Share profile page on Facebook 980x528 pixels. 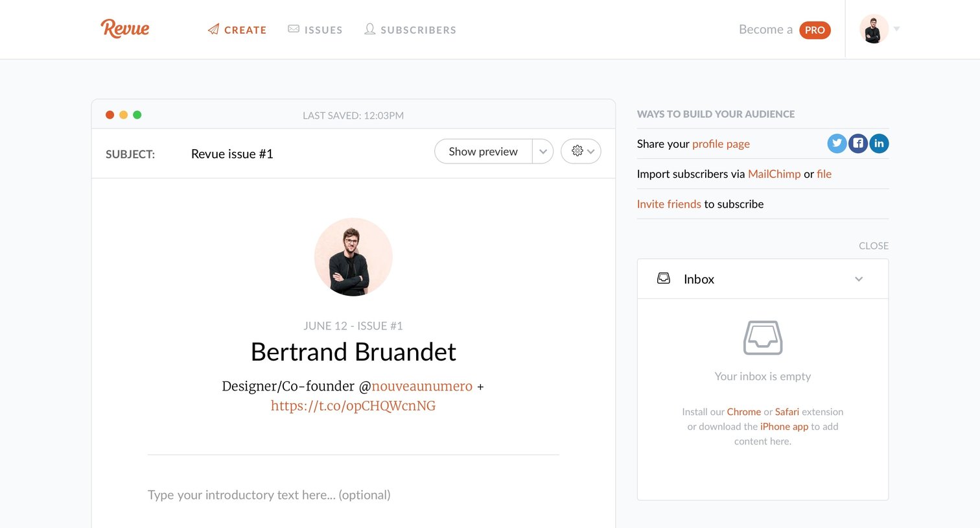(857, 143)
